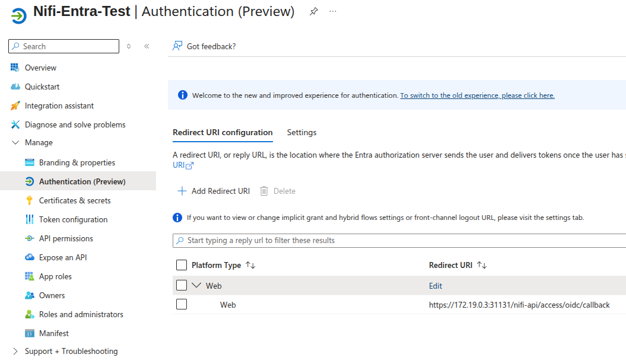Switch to the Settings tab
Viewport: 626px width, 364px height.
301,133
